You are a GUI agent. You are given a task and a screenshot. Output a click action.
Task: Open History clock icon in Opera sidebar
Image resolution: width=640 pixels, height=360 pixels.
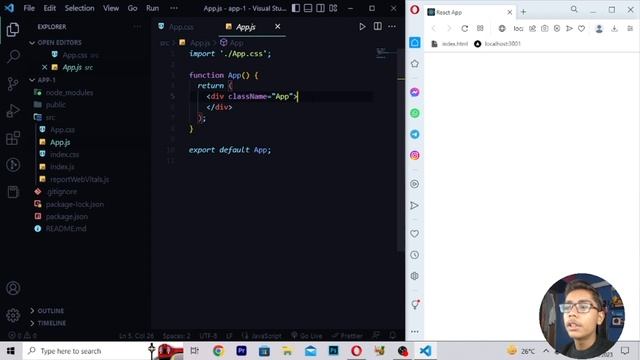415,255
